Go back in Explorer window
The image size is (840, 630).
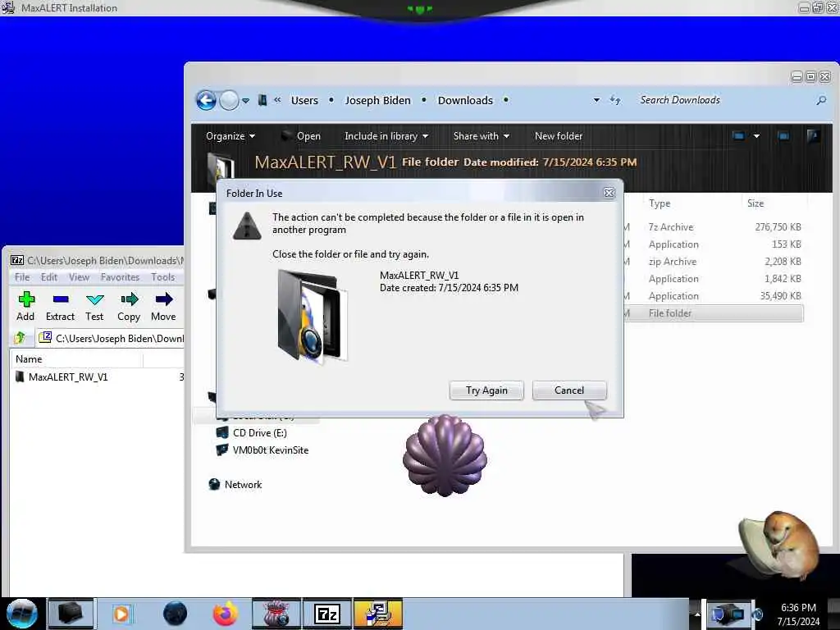coord(206,100)
